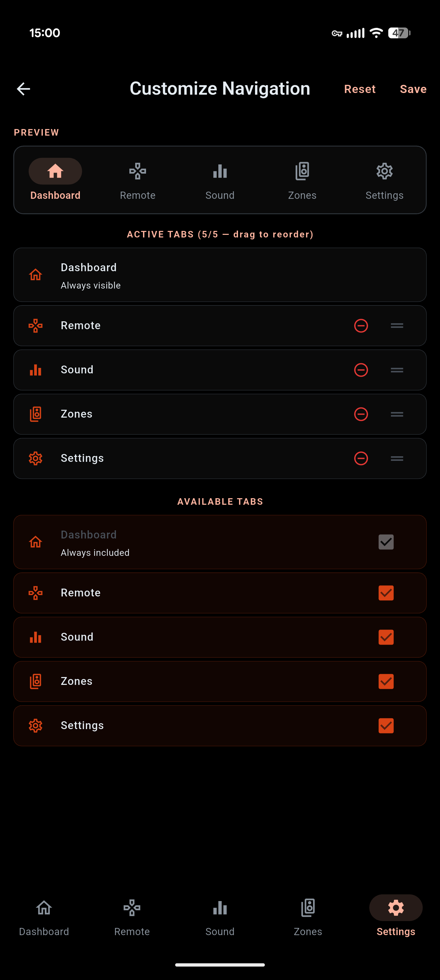The image size is (440, 980).
Task: Uncheck the Settings tab in Available Tabs
Action: 386,726
